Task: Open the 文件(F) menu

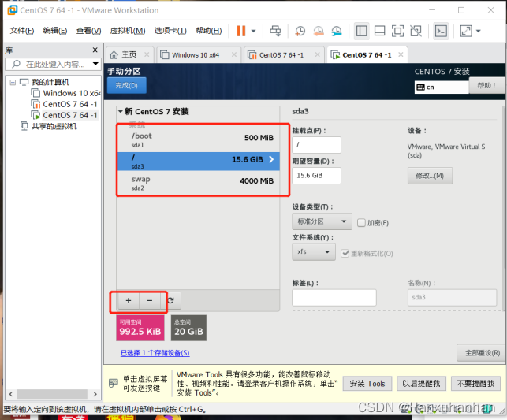Action: 21,31
